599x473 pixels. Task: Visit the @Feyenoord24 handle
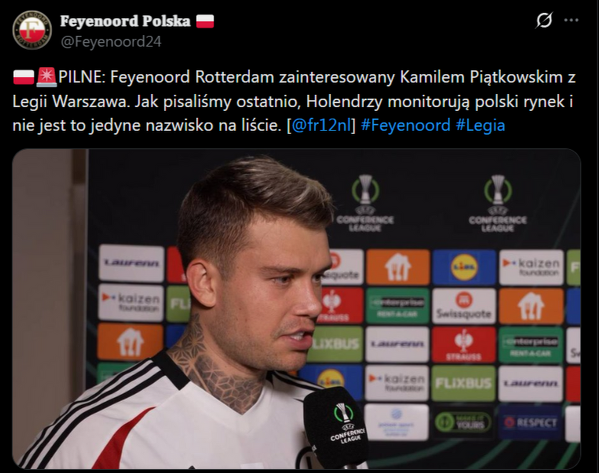111,41
